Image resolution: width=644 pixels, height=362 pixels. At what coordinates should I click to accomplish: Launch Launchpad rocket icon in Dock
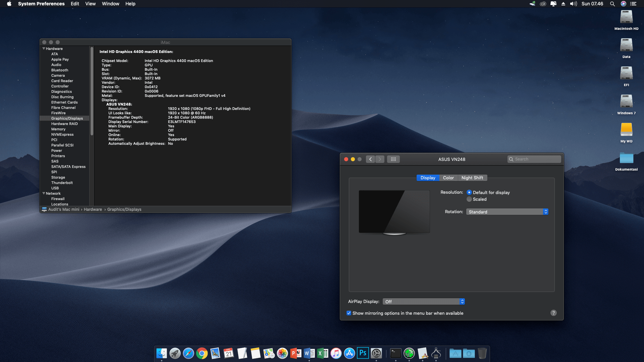[x=175, y=353]
